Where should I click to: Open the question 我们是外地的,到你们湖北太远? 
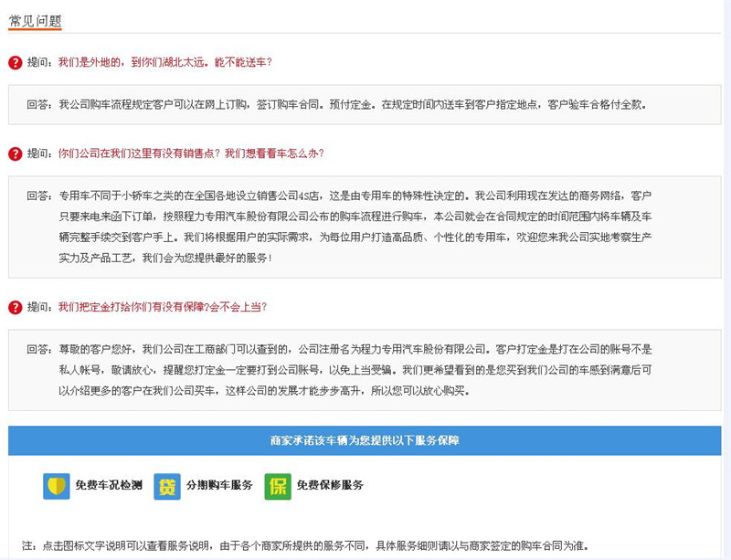[164, 62]
